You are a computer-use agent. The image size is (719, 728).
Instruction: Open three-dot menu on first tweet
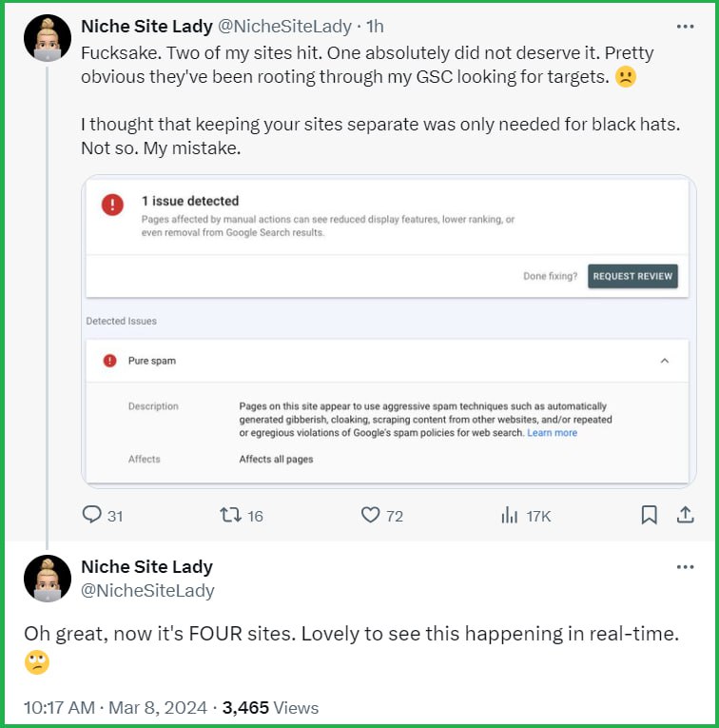coord(685,27)
